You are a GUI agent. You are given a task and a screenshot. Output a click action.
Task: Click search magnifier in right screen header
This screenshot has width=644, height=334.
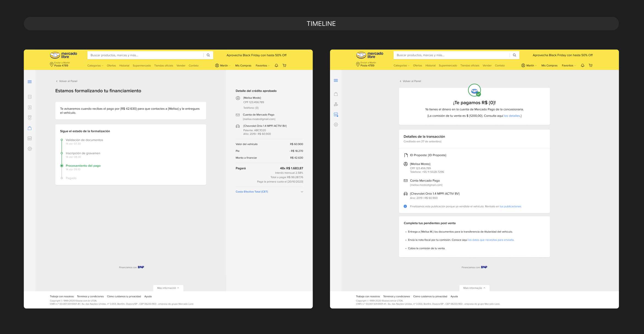[x=514, y=55]
